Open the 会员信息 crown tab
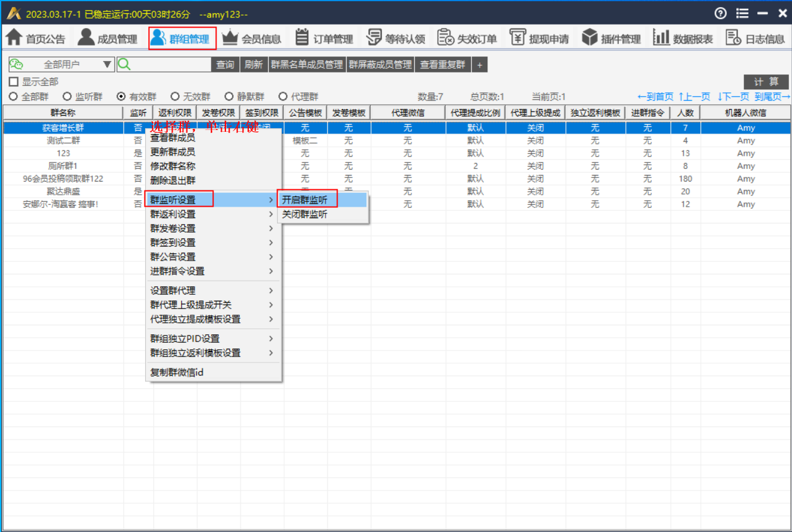This screenshot has height=532, width=792. (x=251, y=38)
